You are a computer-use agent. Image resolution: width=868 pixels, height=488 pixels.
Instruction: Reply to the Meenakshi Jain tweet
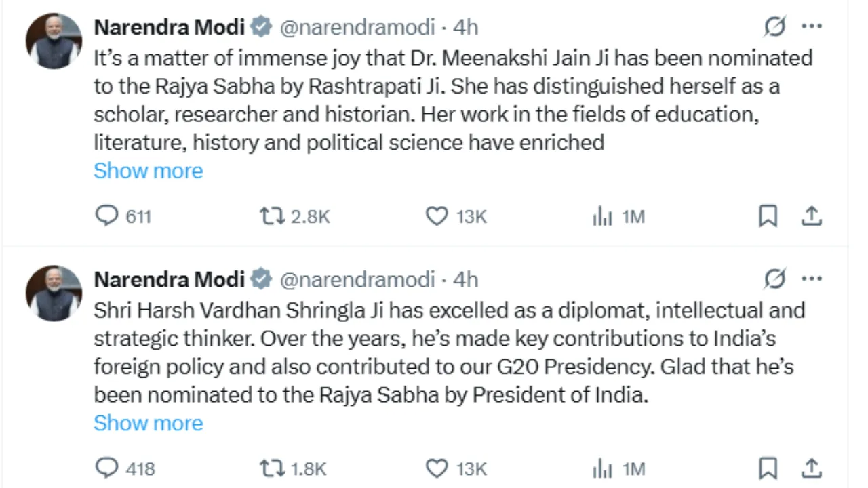click(x=106, y=216)
